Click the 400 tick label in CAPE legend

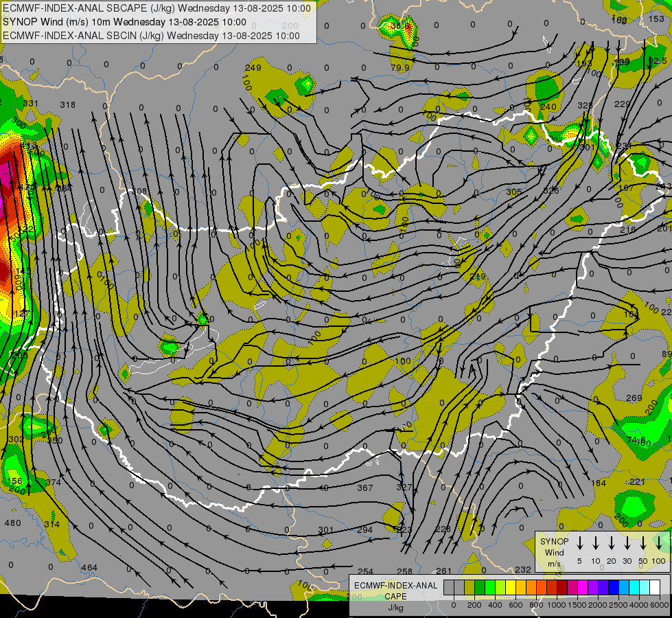[x=495, y=605]
